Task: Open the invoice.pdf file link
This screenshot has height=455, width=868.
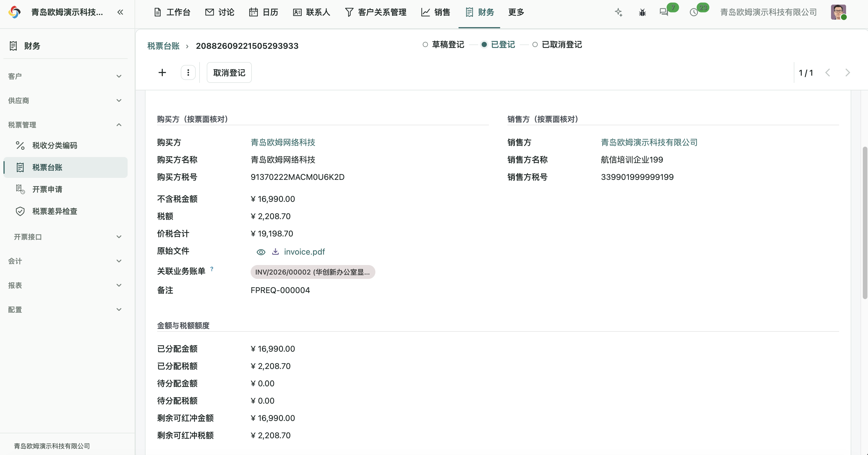Action: pos(304,252)
